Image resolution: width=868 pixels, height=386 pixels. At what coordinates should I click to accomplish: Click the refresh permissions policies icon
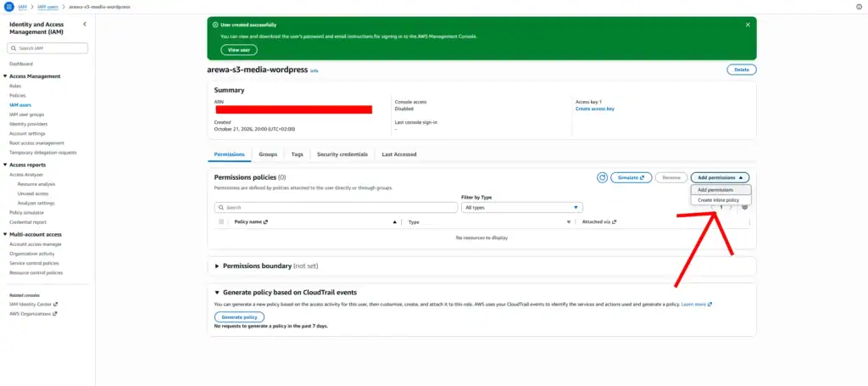click(x=603, y=178)
